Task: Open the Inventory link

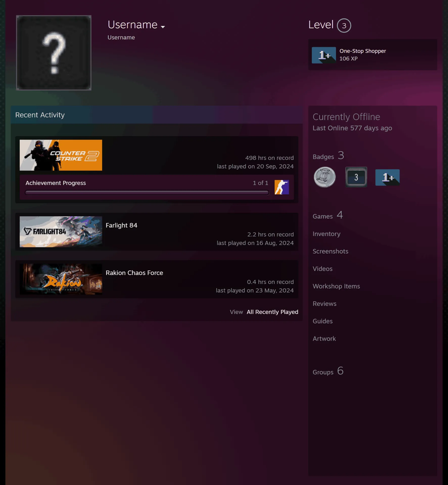Action: coord(326,234)
